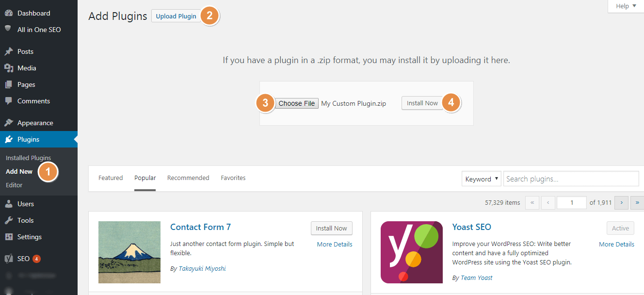Click the Comments speech bubble icon
The height and width of the screenshot is (295, 644).
(8, 101)
